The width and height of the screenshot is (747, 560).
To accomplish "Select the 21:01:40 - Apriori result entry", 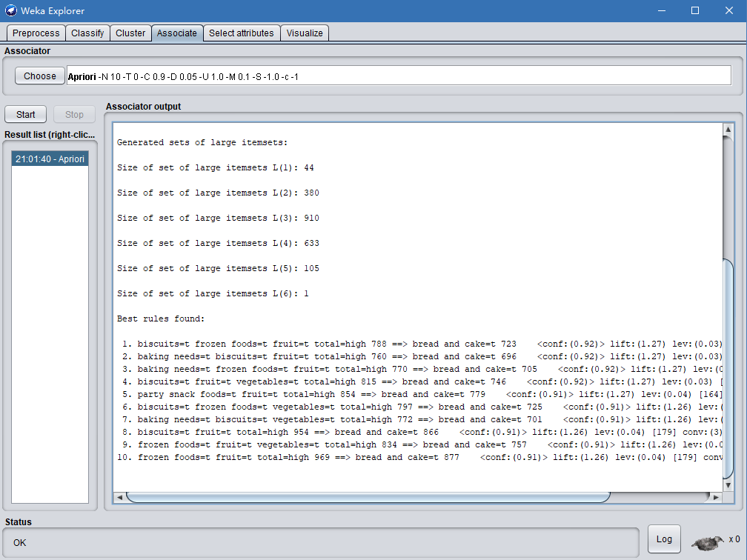I will point(50,159).
